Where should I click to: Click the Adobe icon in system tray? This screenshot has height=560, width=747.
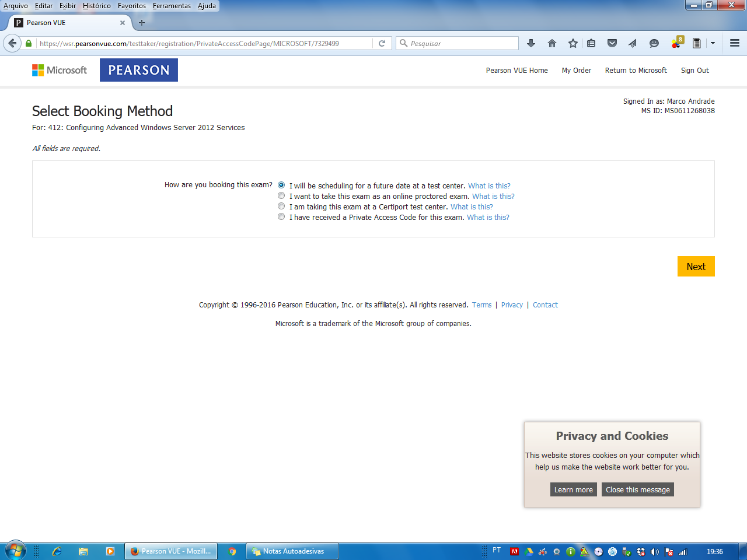pos(514,551)
